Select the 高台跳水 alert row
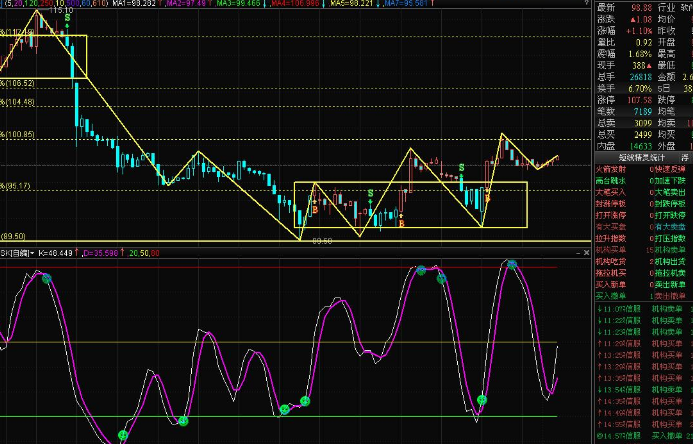This screenshot has height=444, width=693. pyautogui.click(x=624, y=181)
